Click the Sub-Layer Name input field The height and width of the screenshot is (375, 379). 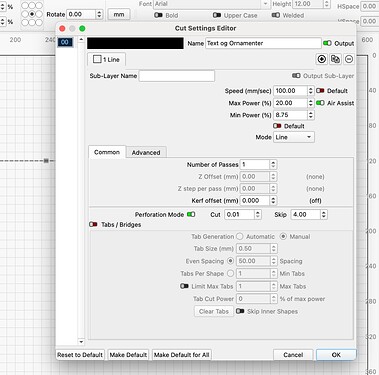(177, 76)
